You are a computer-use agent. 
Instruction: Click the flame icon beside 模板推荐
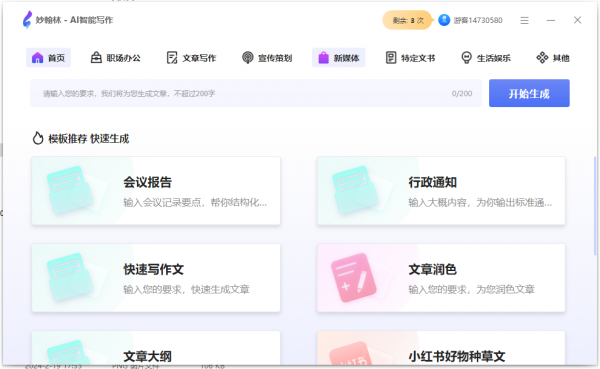pyautogui.click(x=38, y=138)
